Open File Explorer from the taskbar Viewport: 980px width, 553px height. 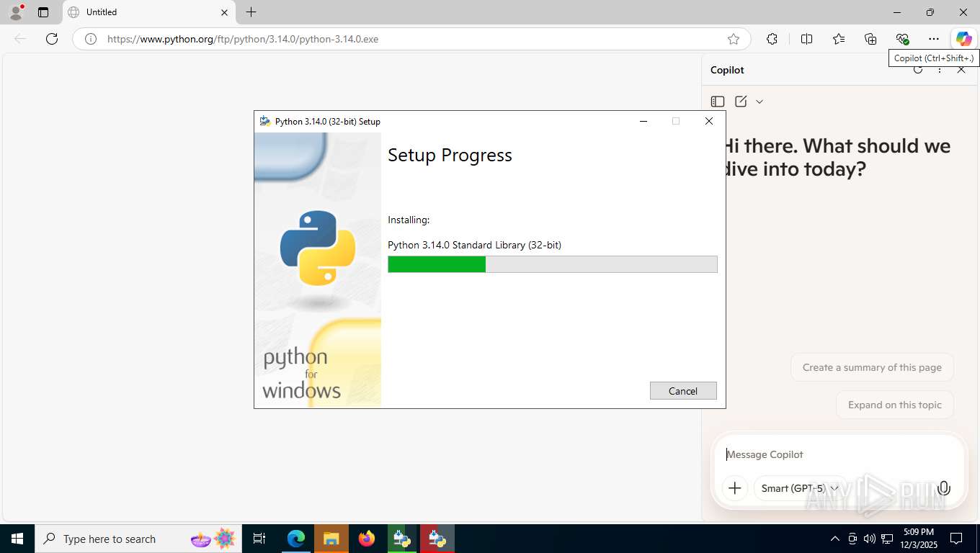[x=331, y=539]
